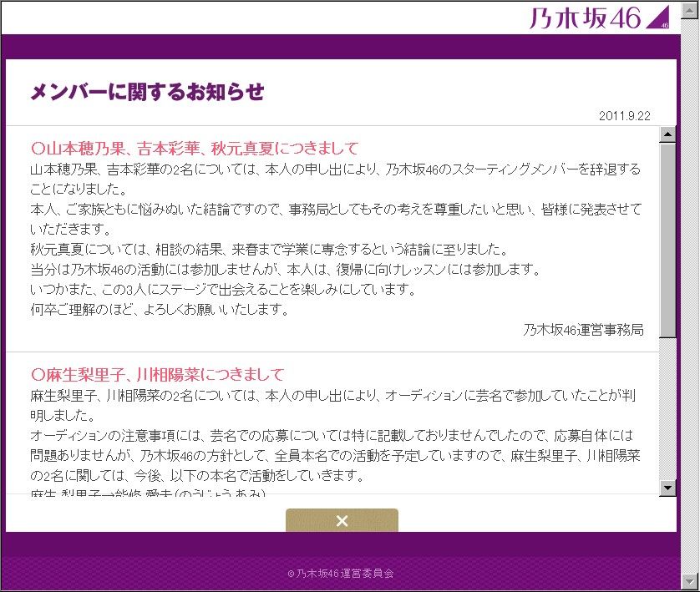Image resolution: width=700 pixels, height=592 pixels.
Task: Click the inner scrollbar up arrow
Action: (x=667, y=134)
